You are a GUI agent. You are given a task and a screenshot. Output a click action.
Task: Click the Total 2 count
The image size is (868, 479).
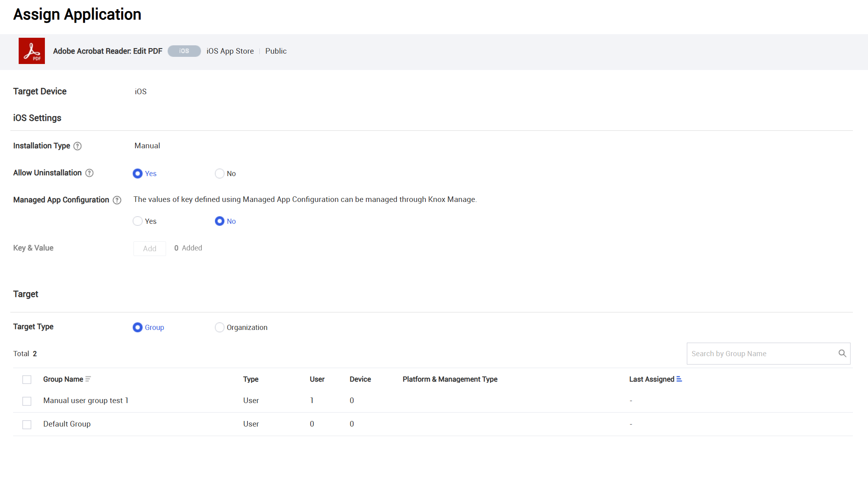coord(25,353)
